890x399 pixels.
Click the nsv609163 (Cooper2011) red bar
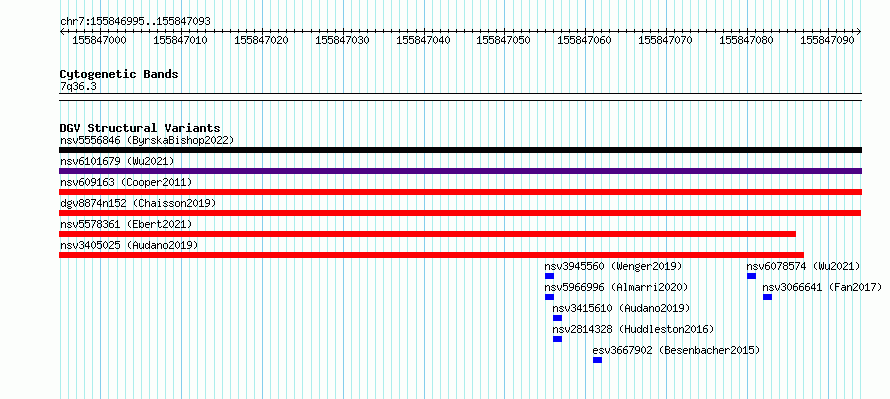[x=460, y=192]
